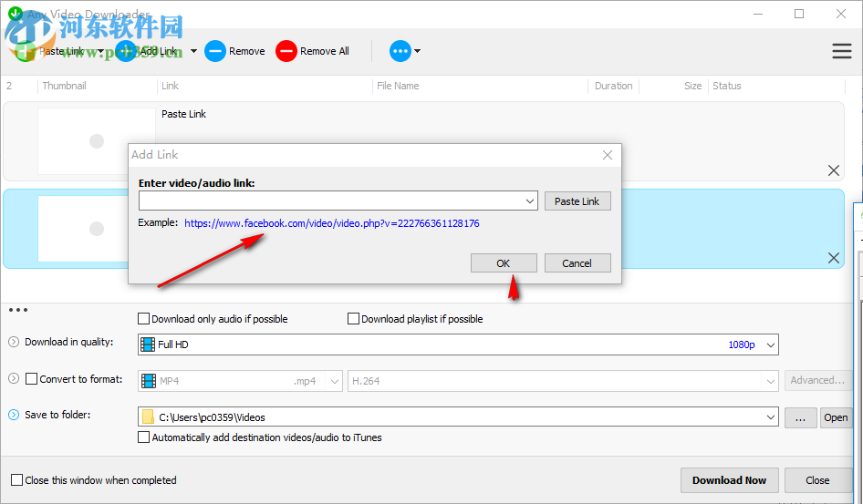Remove the first list item with X

(x=833, y=170)
